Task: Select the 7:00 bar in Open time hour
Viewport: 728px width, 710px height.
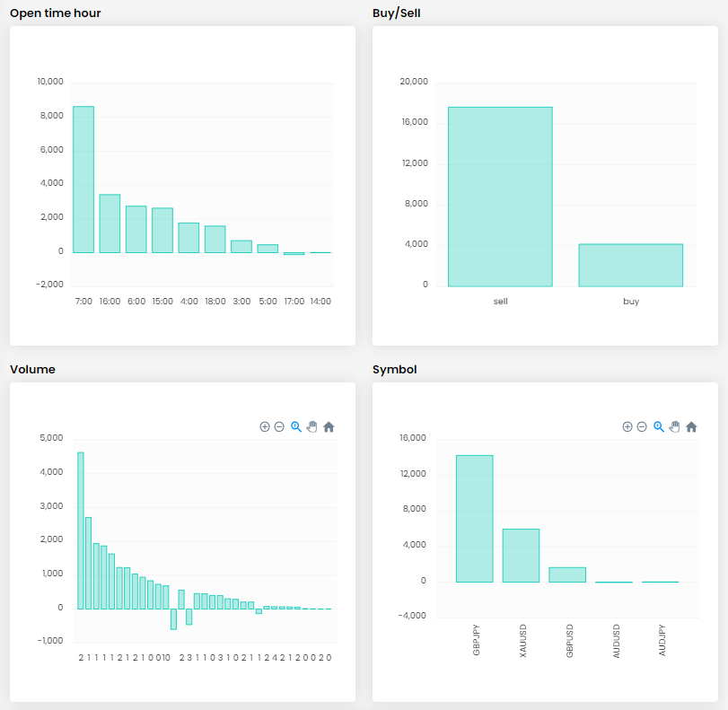Action: 83,180
